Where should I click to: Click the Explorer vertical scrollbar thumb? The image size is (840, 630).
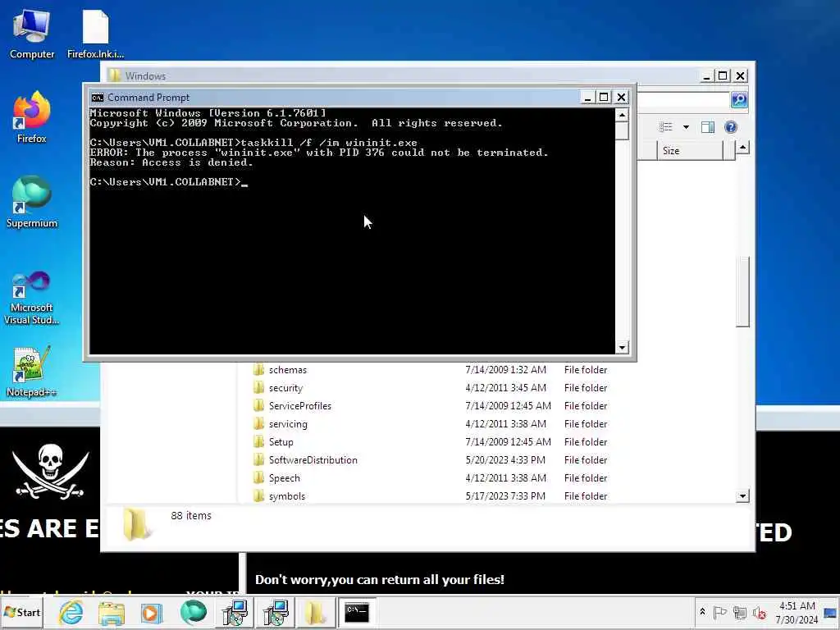(742, 291)
